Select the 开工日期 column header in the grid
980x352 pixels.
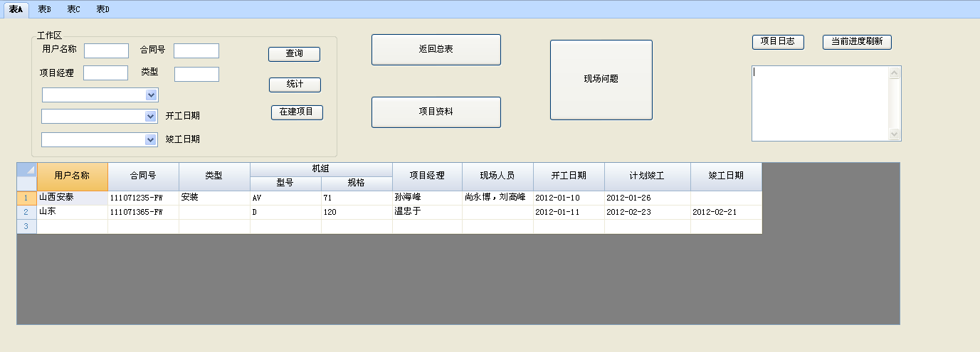(569, 176)
